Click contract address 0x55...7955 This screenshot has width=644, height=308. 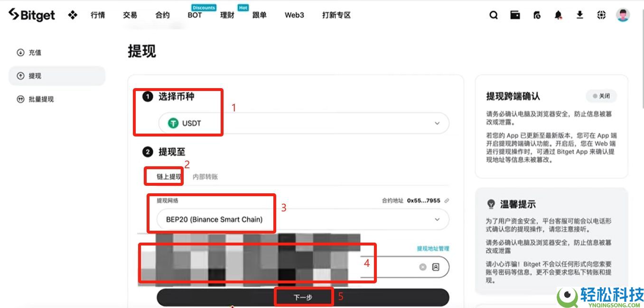[x=423, y=201]
